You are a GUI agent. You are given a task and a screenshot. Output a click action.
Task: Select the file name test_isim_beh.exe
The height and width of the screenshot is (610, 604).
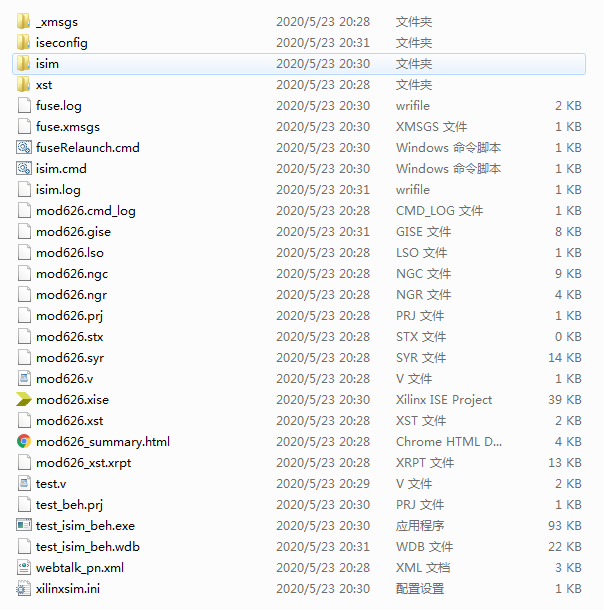click(85, 526)
